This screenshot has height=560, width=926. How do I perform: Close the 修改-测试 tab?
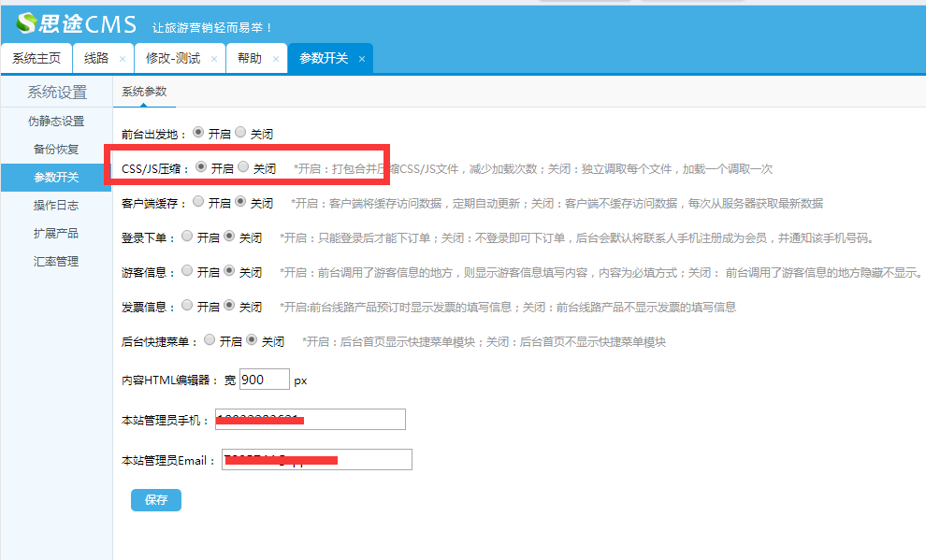(213, 59)
